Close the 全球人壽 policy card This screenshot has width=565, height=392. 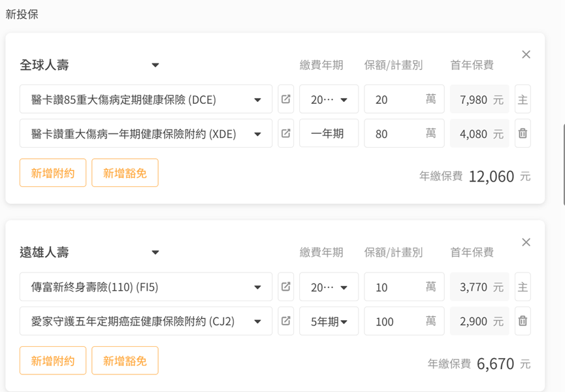pyautogui.click(x=526, y=55)
